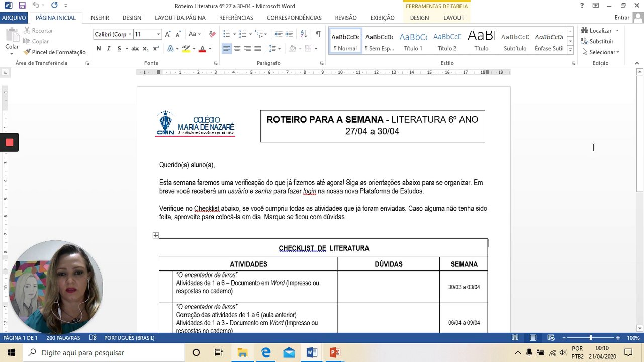Image resolution: width=644 pixels, height=362 pixels.
Task: Open PowerPoint from the taskbar
Action: 335,352
